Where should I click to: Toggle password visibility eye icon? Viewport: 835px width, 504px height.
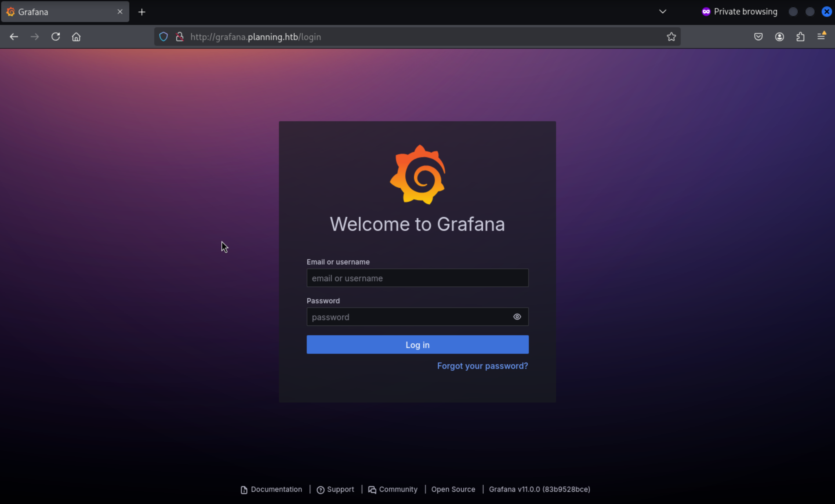point(517,317)
